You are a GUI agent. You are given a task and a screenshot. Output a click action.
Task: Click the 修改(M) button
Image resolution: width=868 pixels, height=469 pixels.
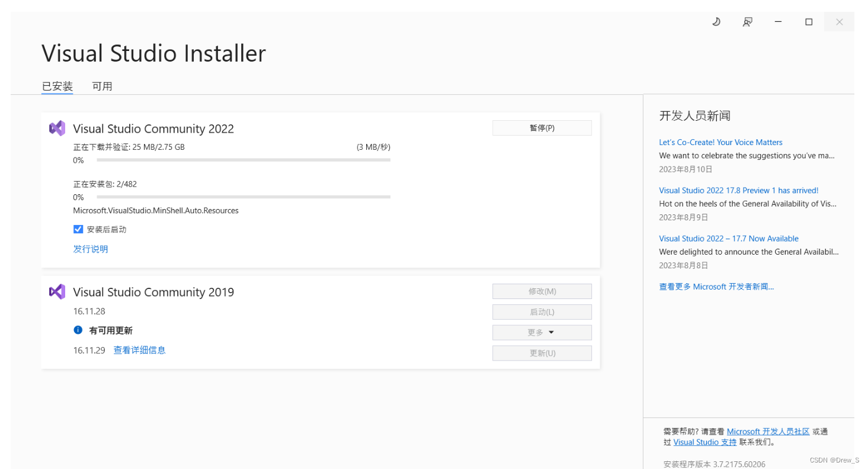542,291
